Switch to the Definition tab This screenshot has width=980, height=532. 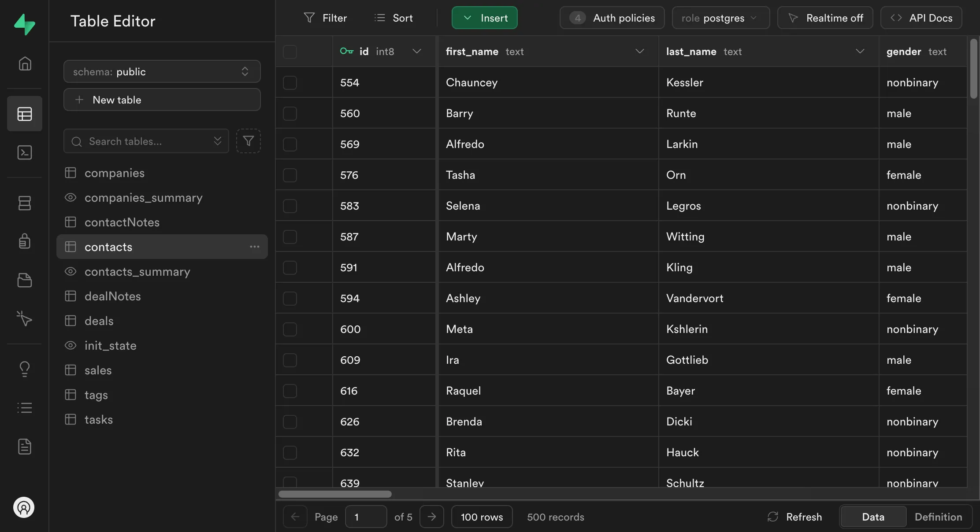pos(938,517)
